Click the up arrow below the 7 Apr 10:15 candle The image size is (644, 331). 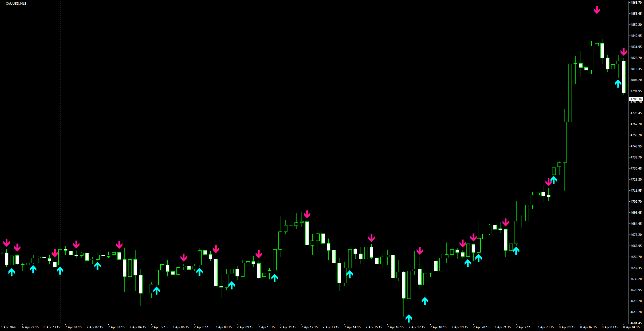pos(275,277)
